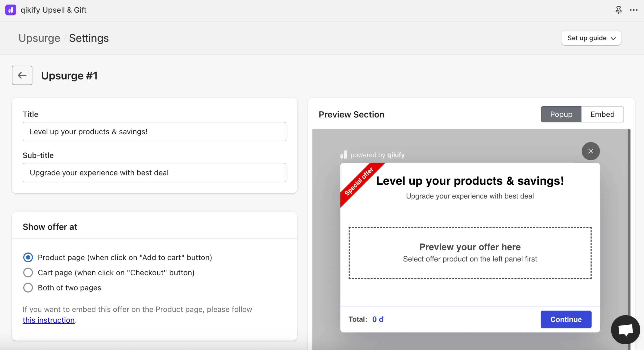This screenshot has height=350, width=644.
Task: Select Product page Add to cart option
Action: [28, 257]
